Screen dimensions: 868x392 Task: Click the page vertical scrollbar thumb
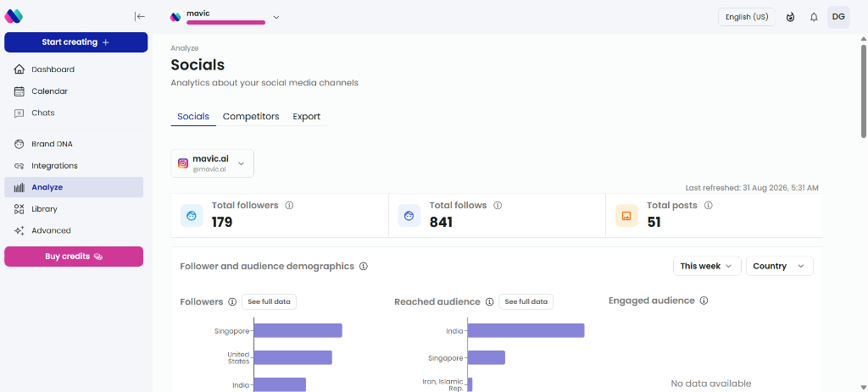click(x=863, y=91)
